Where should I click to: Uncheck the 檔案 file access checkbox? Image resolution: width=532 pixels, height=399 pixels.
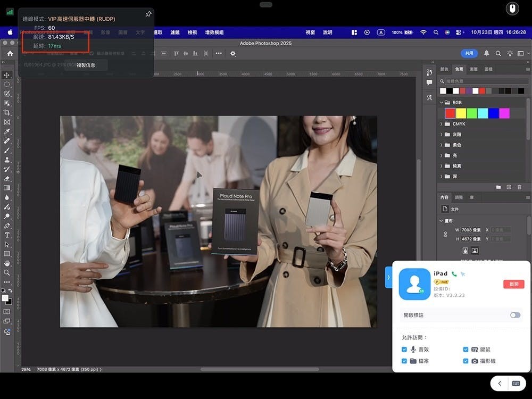coord(404,361)
